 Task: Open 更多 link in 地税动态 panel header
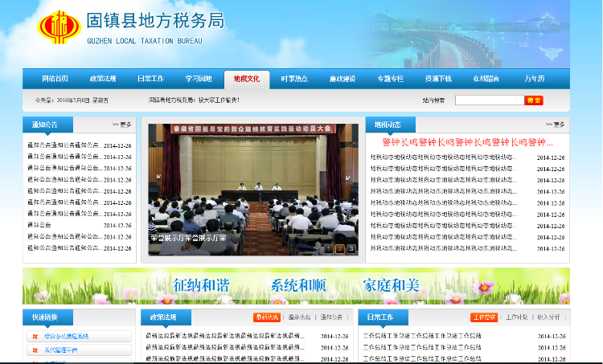tap(556, 125)
